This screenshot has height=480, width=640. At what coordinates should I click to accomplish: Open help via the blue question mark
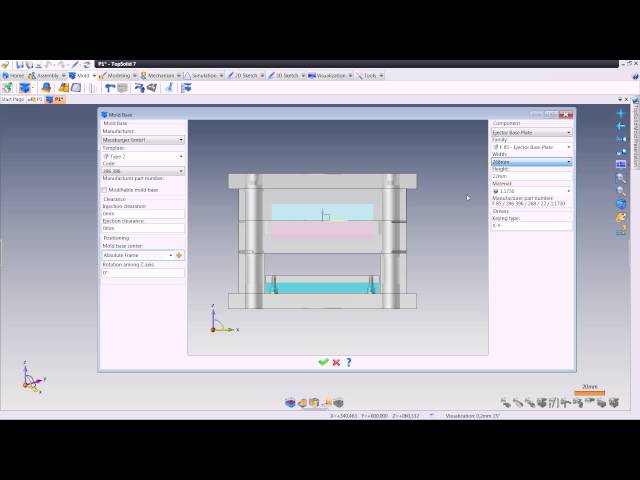348,362
